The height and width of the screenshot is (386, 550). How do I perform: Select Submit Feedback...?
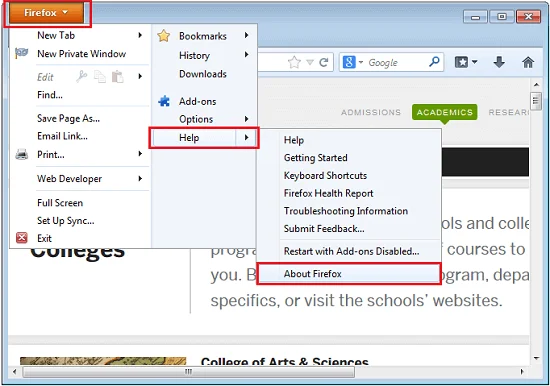click(324, 229)
